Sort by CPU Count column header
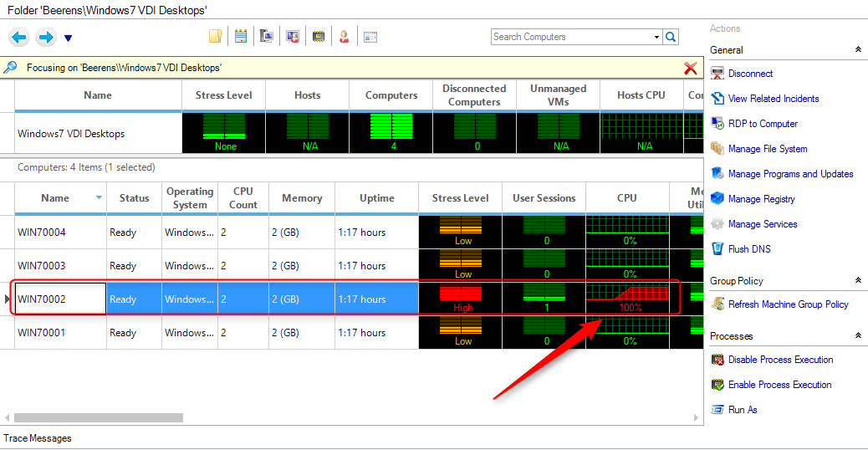Viewport: 868px width, 450px height. point(243,198)
